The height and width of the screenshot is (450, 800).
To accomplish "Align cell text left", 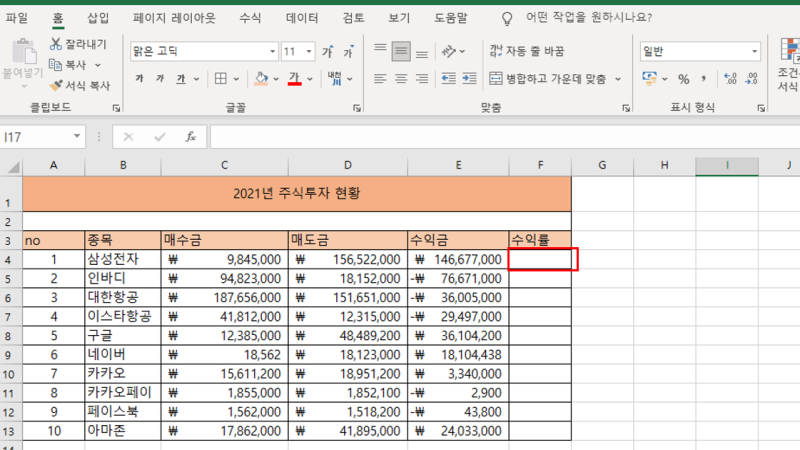I will [380, 79].
